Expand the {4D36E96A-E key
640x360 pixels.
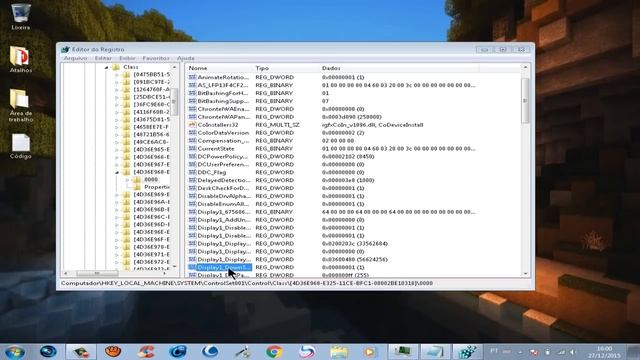click(117, 202)
